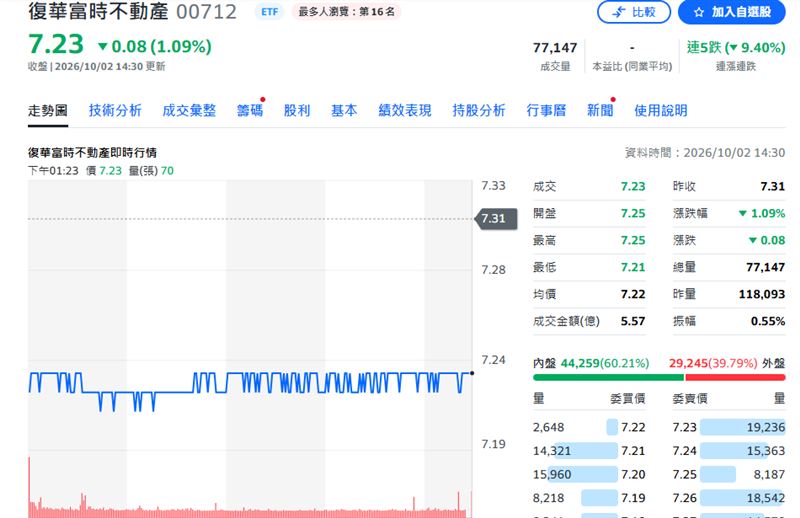Click the green 內盤 portion of ratio bar
The image size is (800, 518).
coord(608,378)
